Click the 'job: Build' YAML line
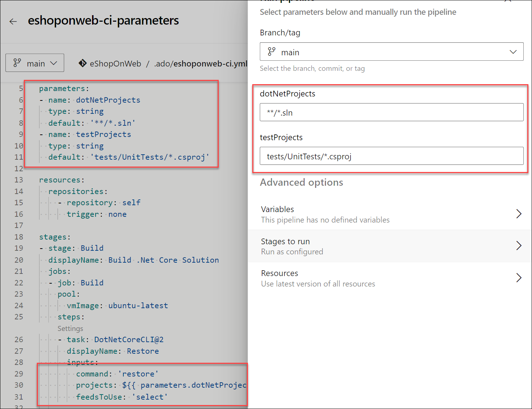 76,283
